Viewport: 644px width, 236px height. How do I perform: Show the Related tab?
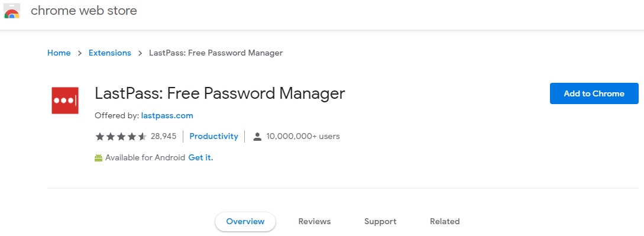pos(445,222)
